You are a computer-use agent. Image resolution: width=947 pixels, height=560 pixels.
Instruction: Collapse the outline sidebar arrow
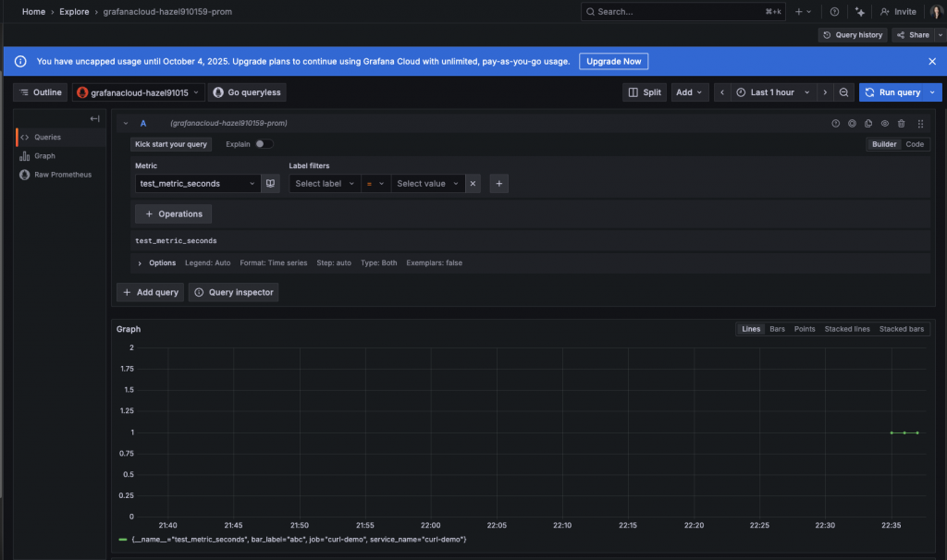click(x=95, y=119)
